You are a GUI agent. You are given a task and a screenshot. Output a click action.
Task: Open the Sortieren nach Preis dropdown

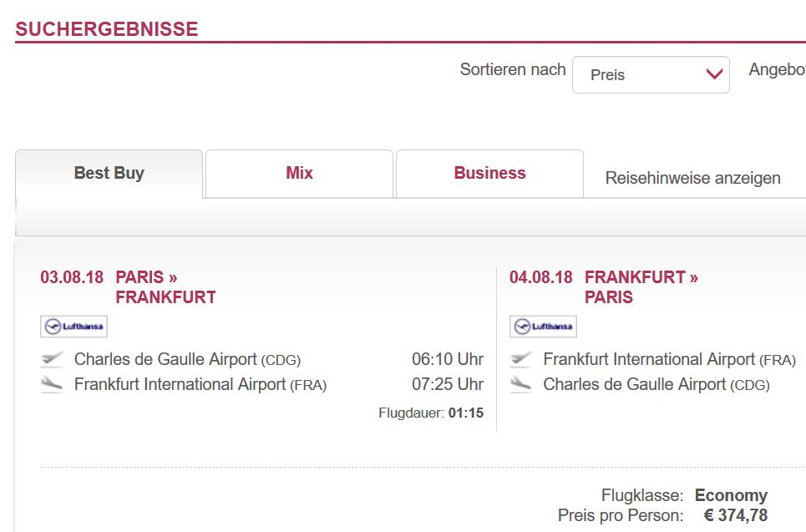coord(651,75)
